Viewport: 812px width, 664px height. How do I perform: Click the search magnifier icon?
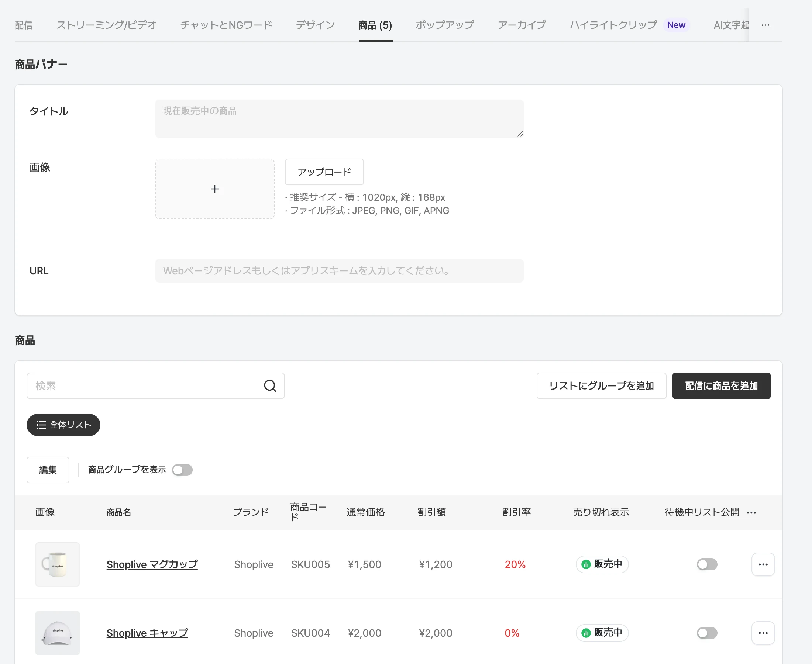tap(270, 385)
